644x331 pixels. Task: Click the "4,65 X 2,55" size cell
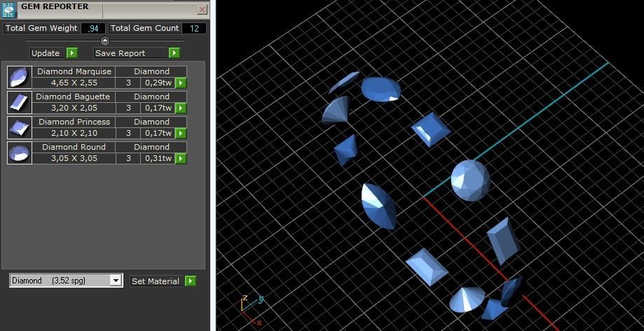click(x=74, y=83)
